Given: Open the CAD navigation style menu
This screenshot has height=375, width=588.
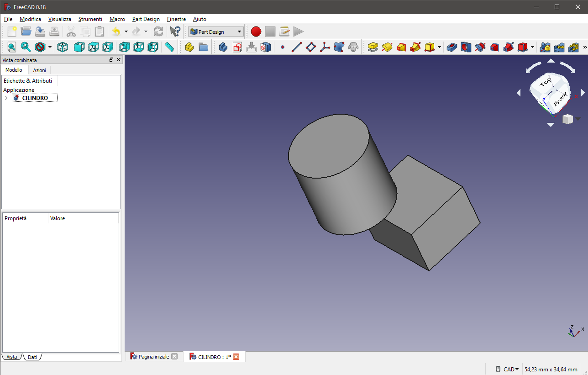Looking at the screenshot, I should point(507,369).
